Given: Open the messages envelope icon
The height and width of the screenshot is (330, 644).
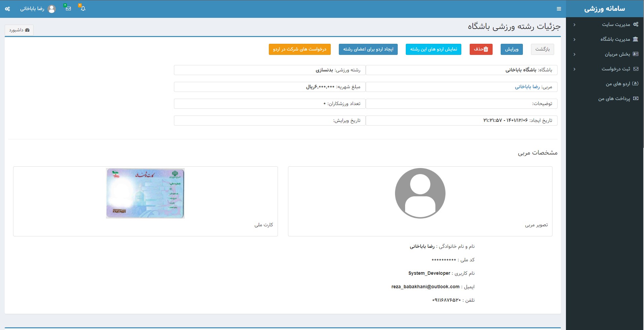Looking at the screenshot, I should [68, 9].
